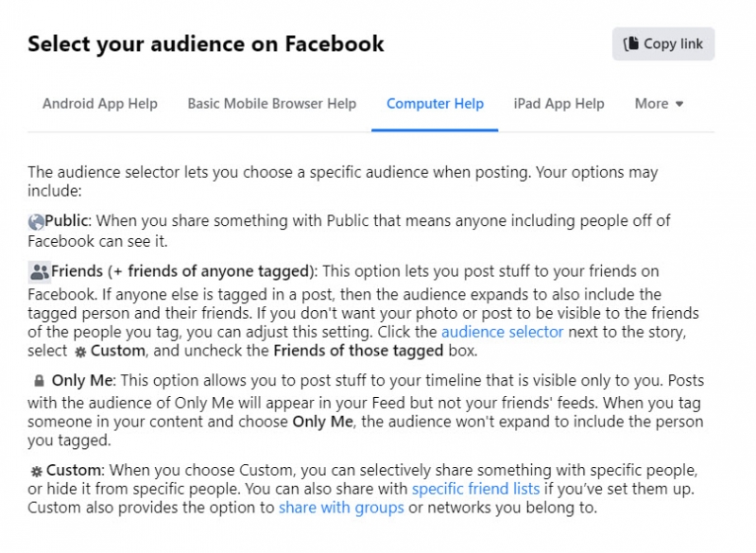The height and width of the screenshot is (553, 756).
Task: Click the share with groups link
Action: pos(341,508)
